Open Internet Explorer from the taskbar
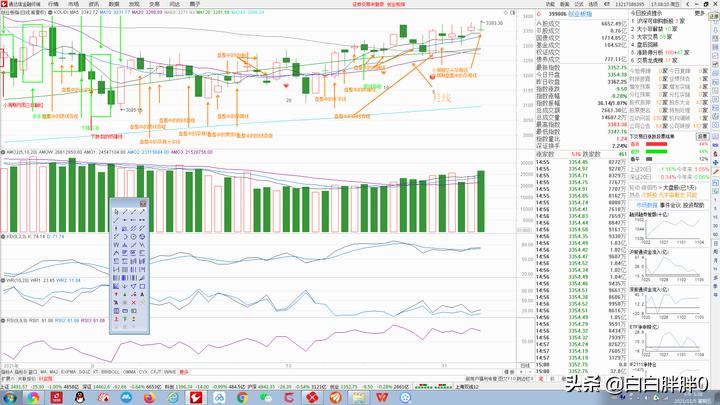The image size is (720, 405). [173, 398]
